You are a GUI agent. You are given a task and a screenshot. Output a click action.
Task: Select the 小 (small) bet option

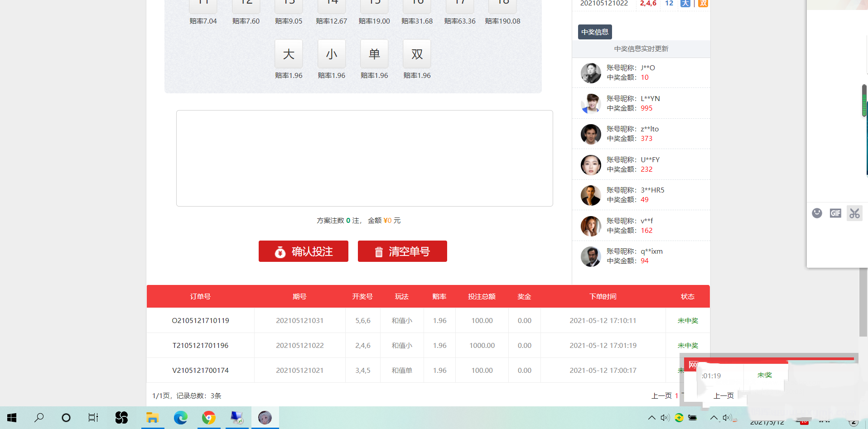tap(332, 54)
